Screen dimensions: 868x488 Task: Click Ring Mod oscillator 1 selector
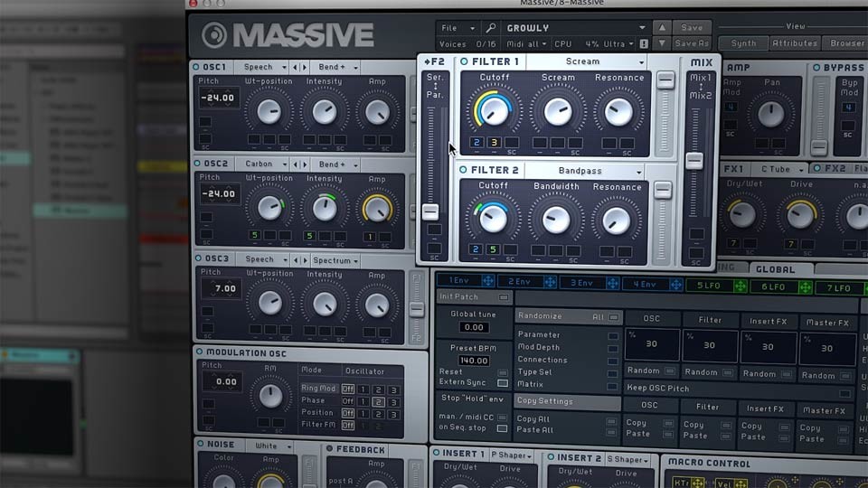pos(363,389)
